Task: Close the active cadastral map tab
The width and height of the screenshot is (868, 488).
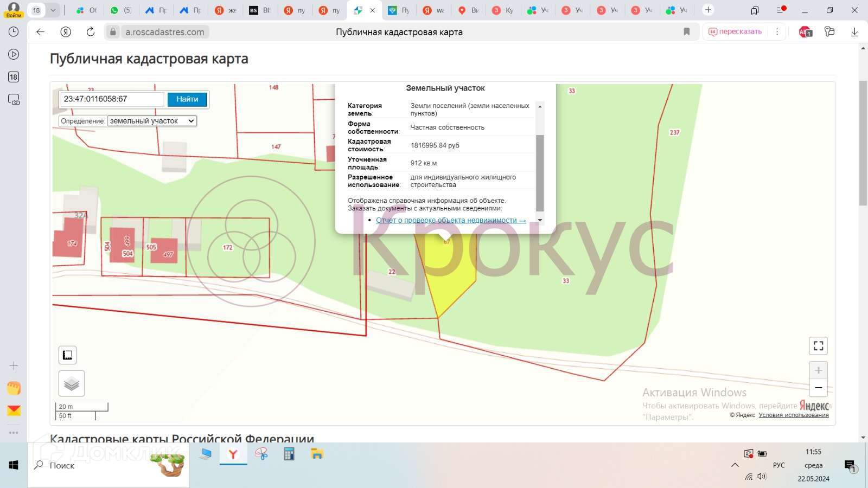Action: coord(372,10)
